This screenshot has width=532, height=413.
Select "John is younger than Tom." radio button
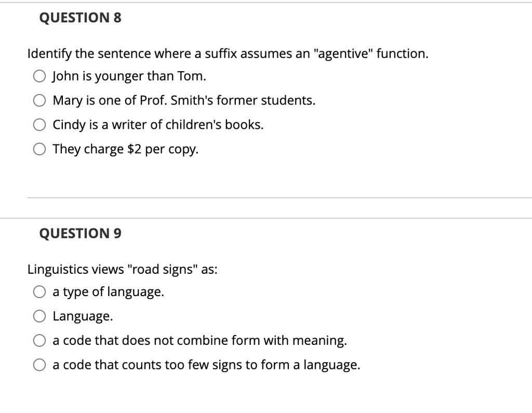[x=39, y=76]
